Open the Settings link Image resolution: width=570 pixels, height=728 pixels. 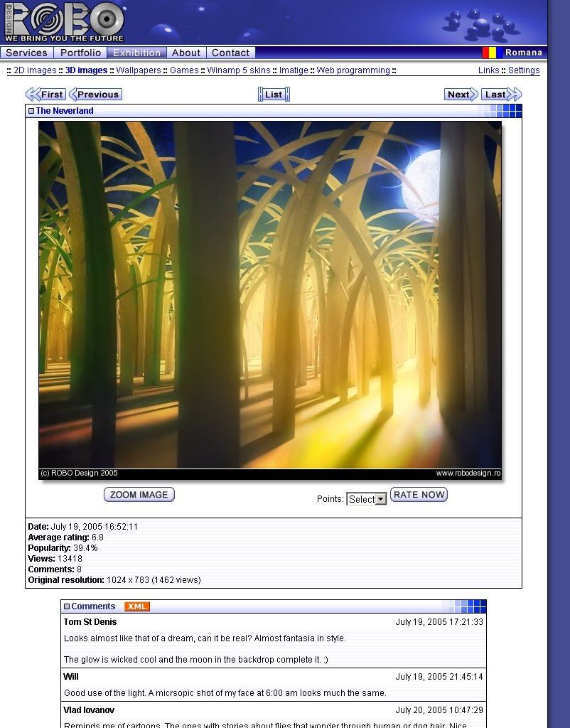click(x=524, y=70)
